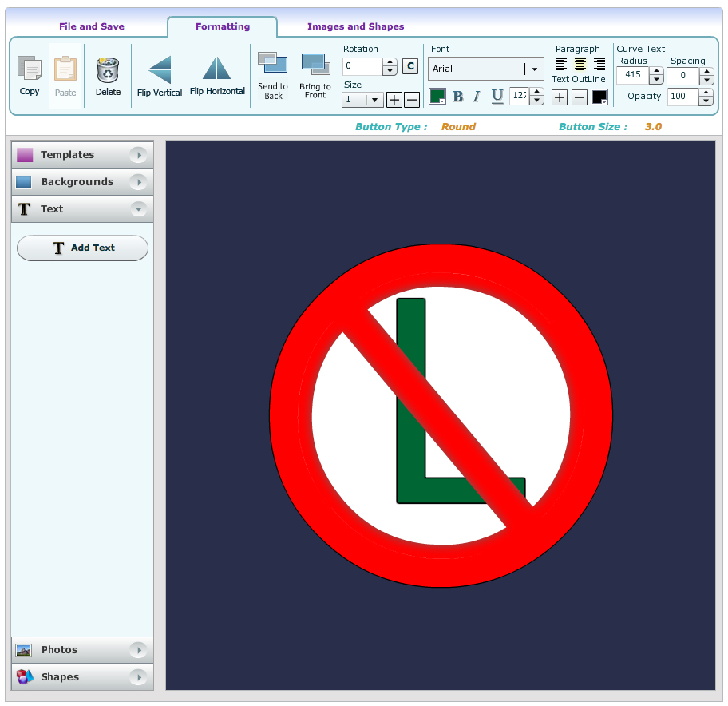Screen dimensions: 728x706
Task: Click the Text panel T icon
Action: (x=24, y=209)
